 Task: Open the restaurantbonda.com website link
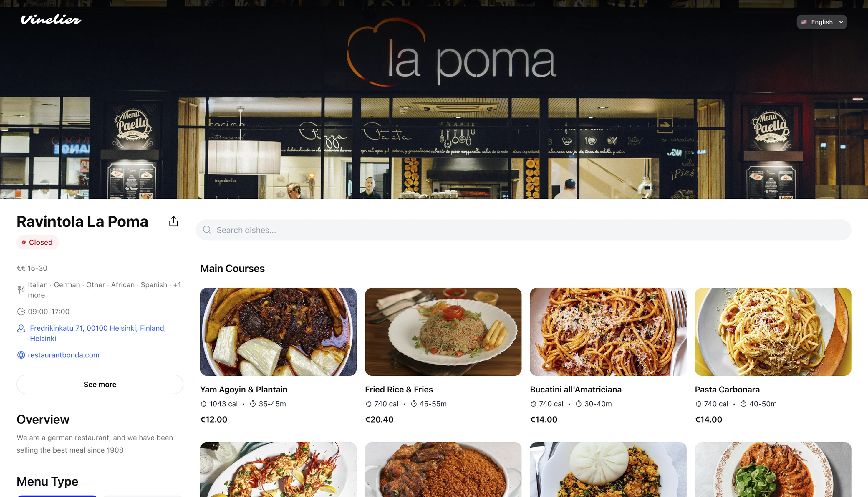click(x=64, y=355)
